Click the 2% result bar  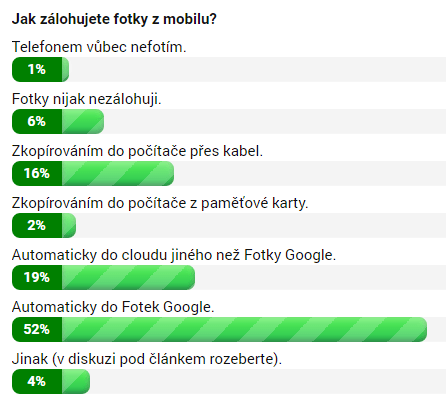click(44, 225)
